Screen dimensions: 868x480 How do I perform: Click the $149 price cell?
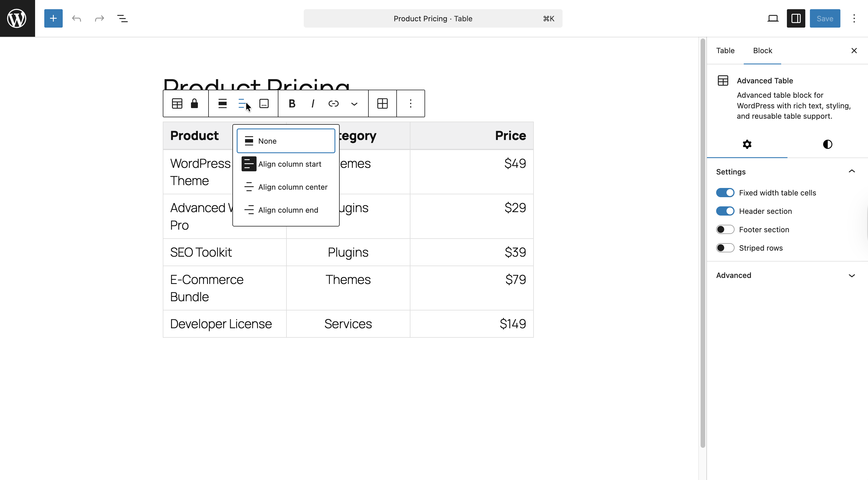click(x=471, y=324)
